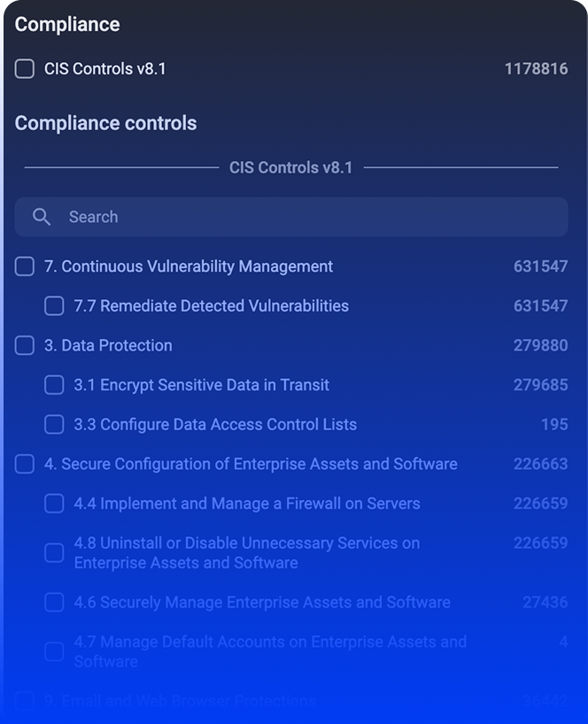The height and width of the screenshot is (724, 588).
Task: Check 4. Secure Configuration of Enterprise Assets
Action: point(24,464)
